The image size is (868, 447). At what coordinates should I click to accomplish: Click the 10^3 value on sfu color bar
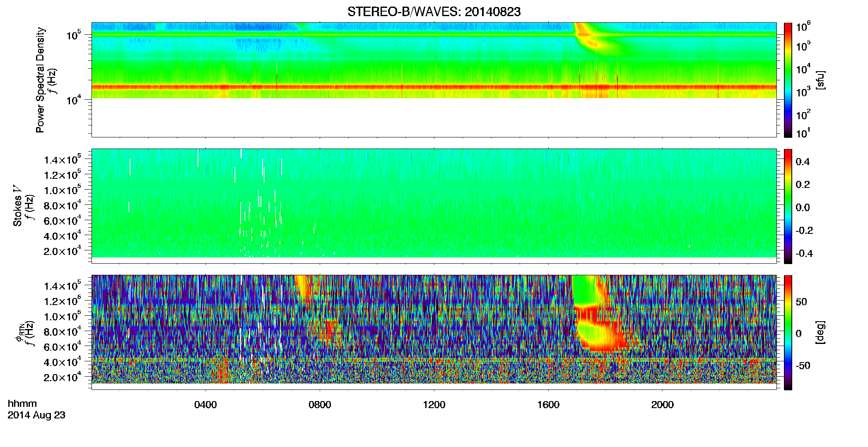[x=803, y=92]
